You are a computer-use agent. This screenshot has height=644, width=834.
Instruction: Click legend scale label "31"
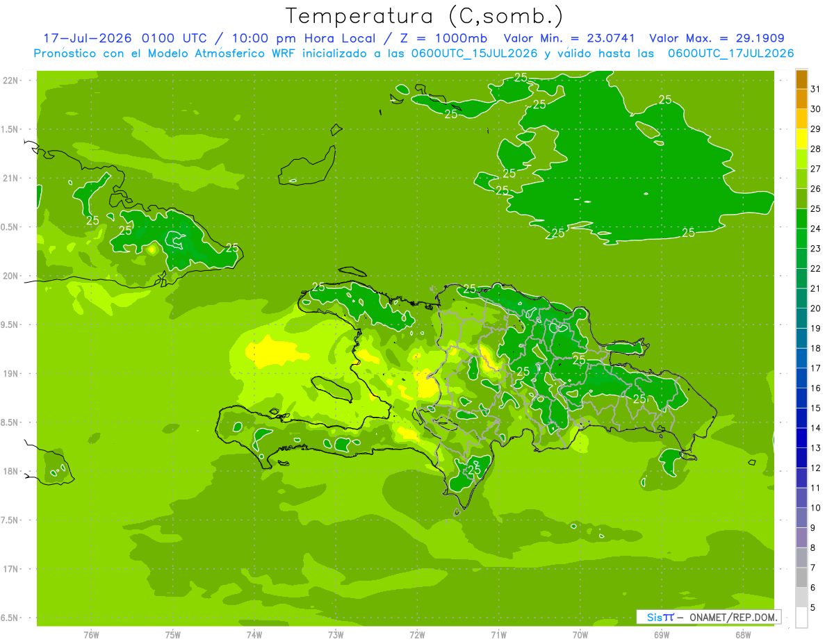pos(816,89)
